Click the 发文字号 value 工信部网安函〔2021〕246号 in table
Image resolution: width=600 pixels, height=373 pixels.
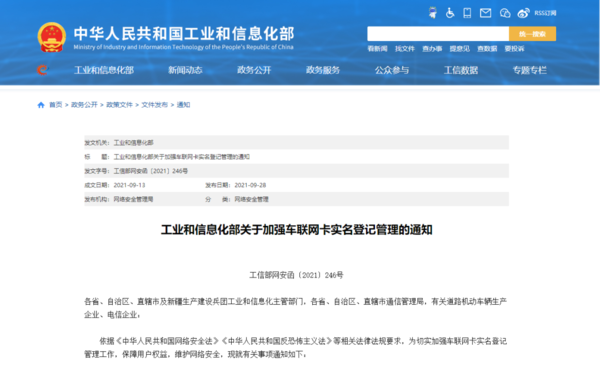coord(151,171)
